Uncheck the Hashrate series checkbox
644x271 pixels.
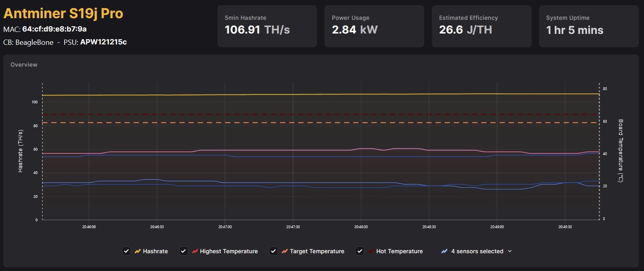click(x=126, y=251)
